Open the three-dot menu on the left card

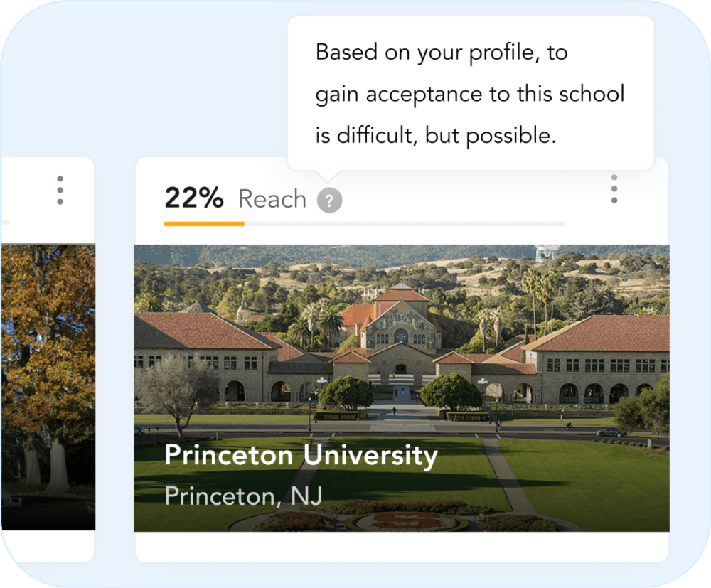[60, 190]
